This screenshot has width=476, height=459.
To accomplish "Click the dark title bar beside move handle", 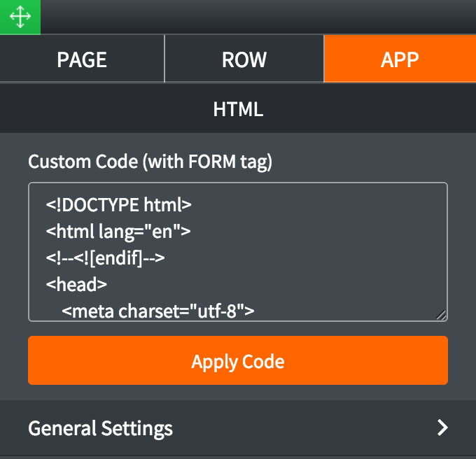I will (x=258, y=17).
